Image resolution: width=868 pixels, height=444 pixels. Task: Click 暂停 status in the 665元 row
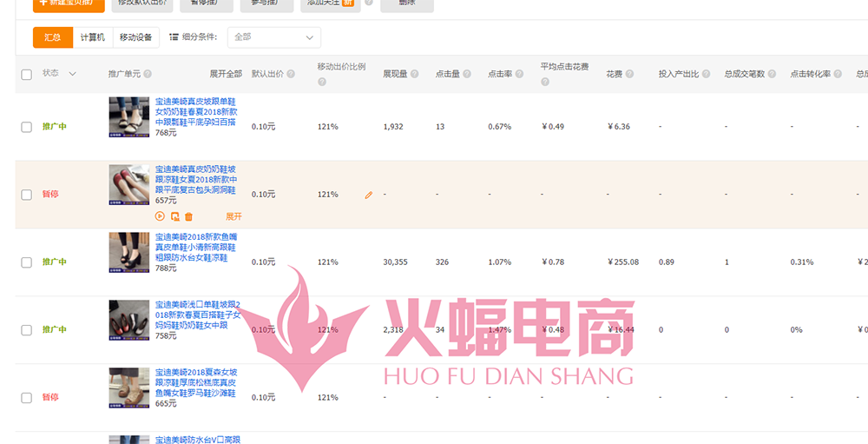click(50, 397)
